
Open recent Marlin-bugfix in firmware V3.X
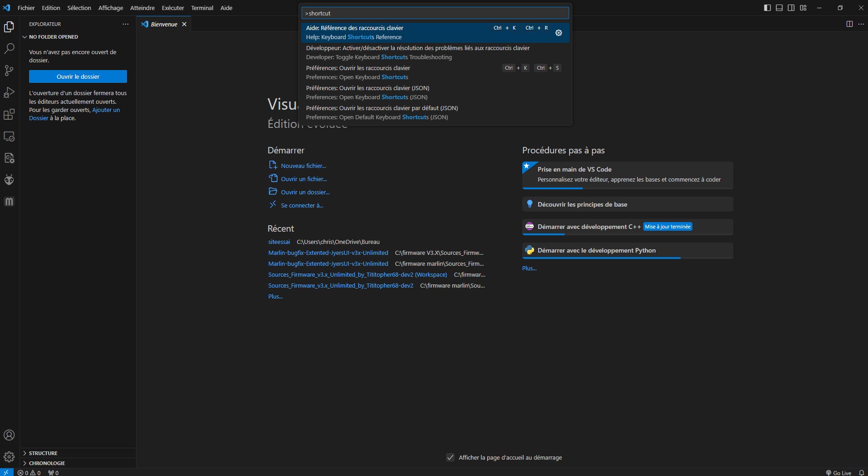tap(328, 253)
